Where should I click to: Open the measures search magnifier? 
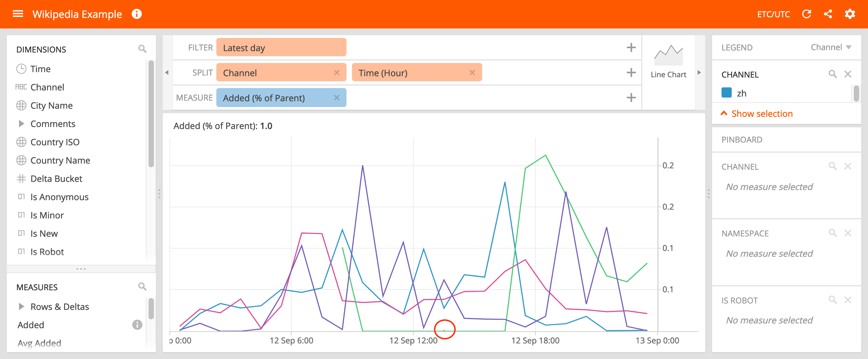point(142,287)
